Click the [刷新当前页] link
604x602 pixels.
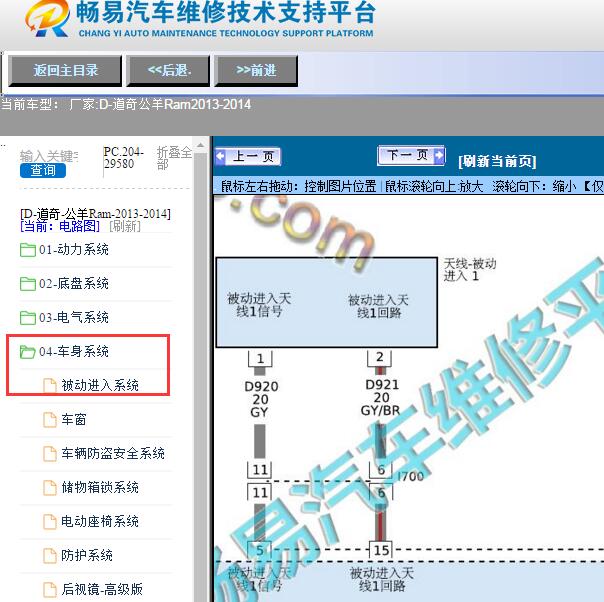(497, 161)
